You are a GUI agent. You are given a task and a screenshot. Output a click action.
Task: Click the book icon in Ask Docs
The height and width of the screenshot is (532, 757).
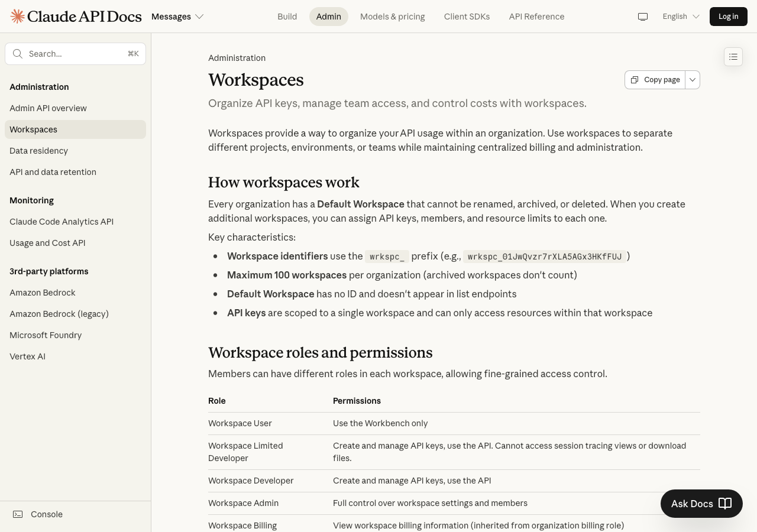[x=725, y=504]
